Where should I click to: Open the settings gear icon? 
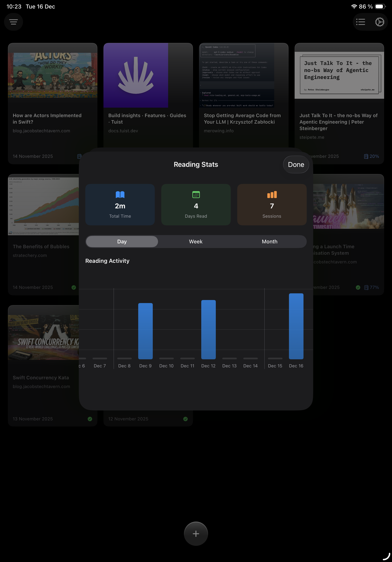coord(379,22)
